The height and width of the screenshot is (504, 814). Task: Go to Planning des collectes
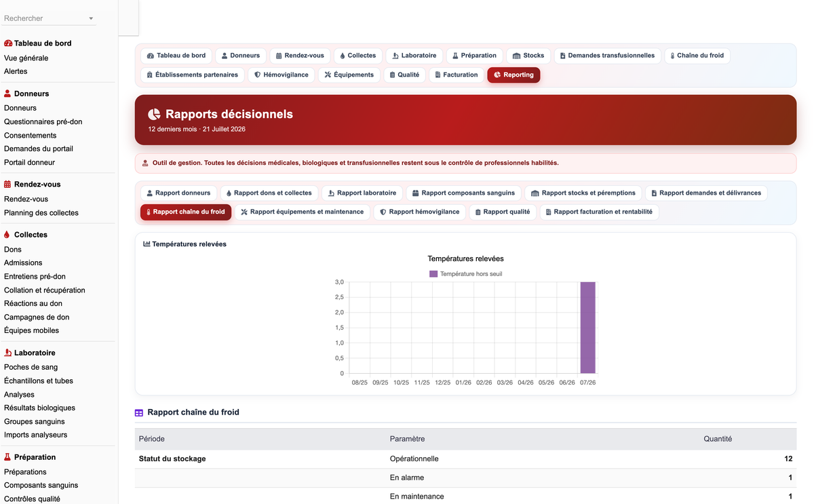click(41, 213)
